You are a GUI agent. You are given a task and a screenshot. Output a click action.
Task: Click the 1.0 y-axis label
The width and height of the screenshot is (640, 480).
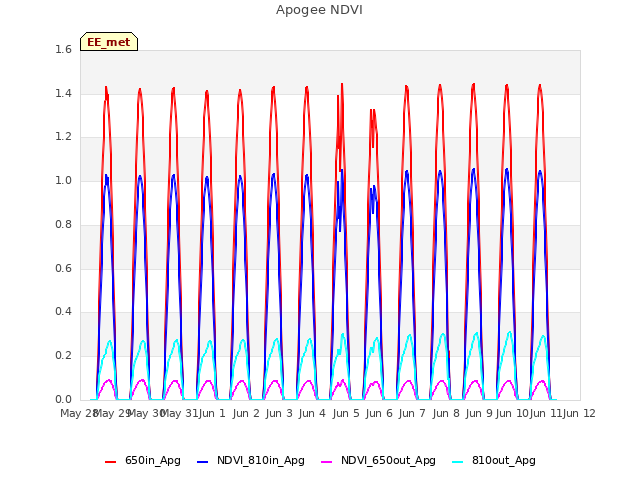(x=63, y=181)
